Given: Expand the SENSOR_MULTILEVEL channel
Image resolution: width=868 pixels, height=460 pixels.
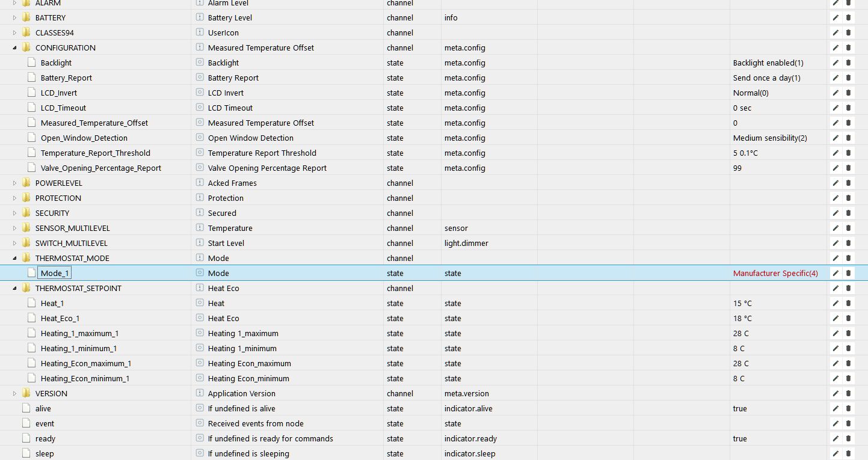Looking at the screenshot, I should click(14, 228).
